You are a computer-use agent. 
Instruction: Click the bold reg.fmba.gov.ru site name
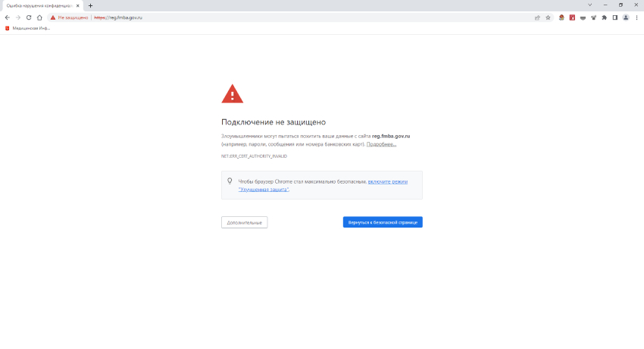click(x=391, y=136)
